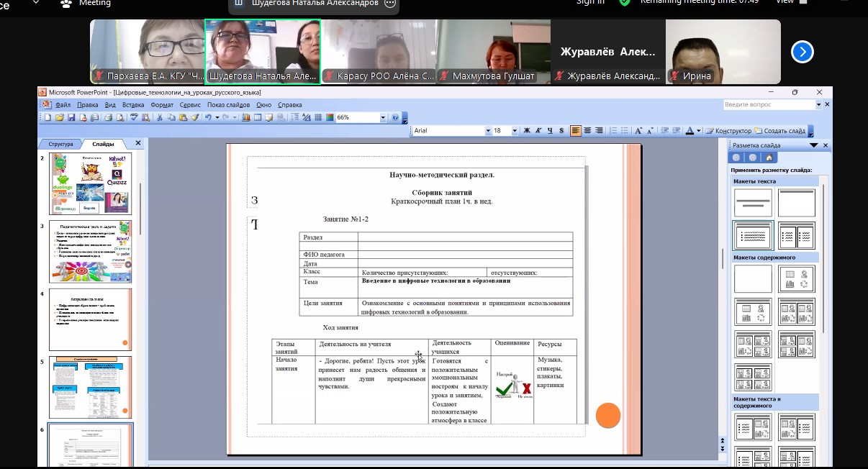Toggle center text alignment
This screenshot has width=868, height=469.
point(587,131)
